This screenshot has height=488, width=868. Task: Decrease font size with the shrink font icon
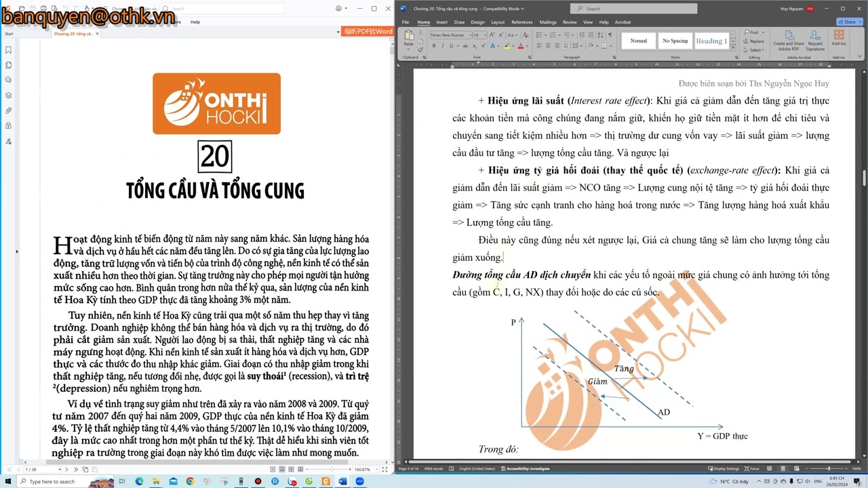click(500, 35)
